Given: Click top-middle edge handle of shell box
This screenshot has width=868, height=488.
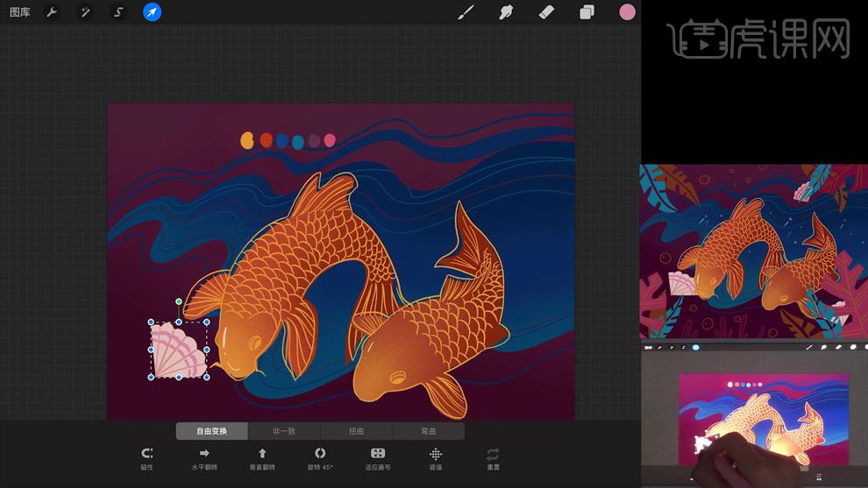Looking at the screenshot, I should click(x=179, y=322).
